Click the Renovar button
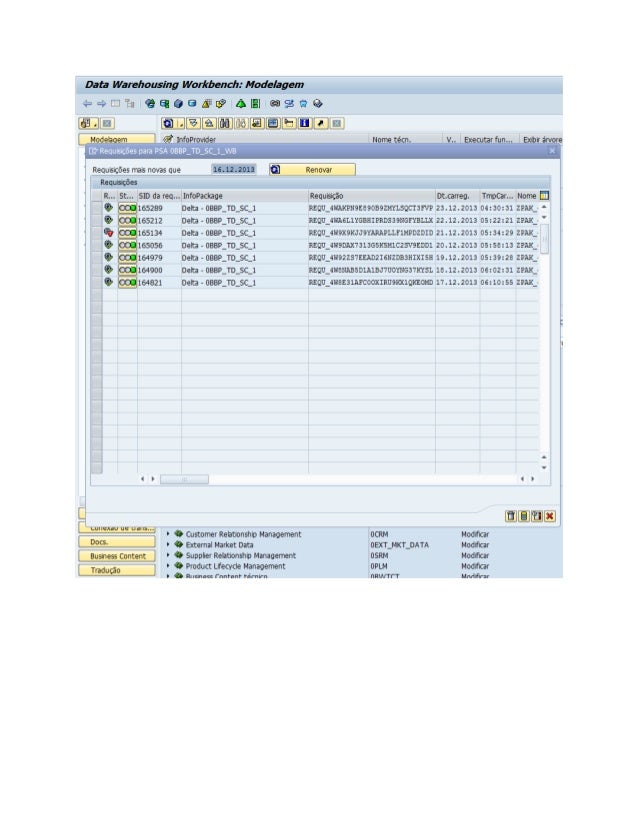Screen dimensions: 638x826 point(312,170)
